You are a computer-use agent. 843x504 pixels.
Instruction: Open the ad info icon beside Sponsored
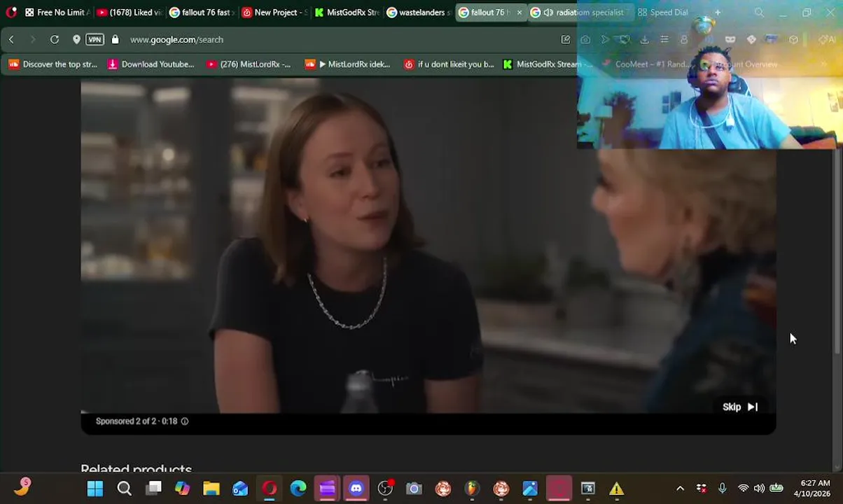click(x=185, y=421)
